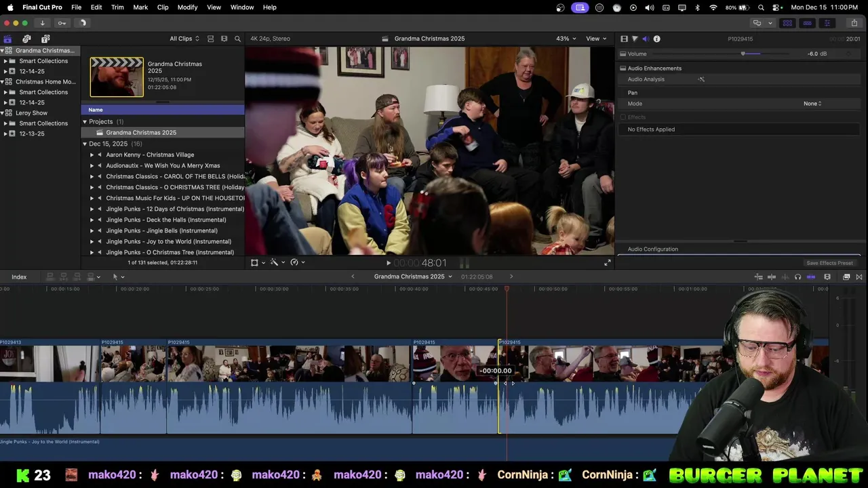
Task: Open the Photos and Audio sidebar
Action: point(26,39)
